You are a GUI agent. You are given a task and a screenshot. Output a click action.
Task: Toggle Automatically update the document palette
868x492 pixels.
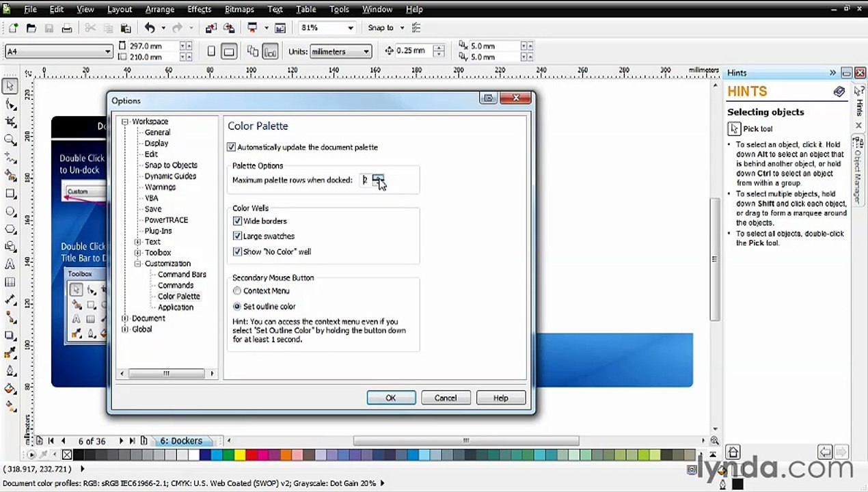(x=232, y=148)
